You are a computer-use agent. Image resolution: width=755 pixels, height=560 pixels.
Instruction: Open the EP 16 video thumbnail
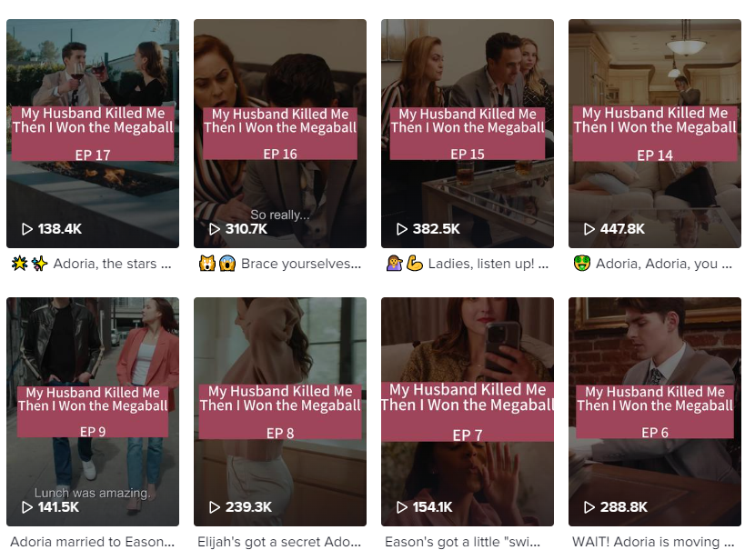pyautogui.click(x=280, y=134)
